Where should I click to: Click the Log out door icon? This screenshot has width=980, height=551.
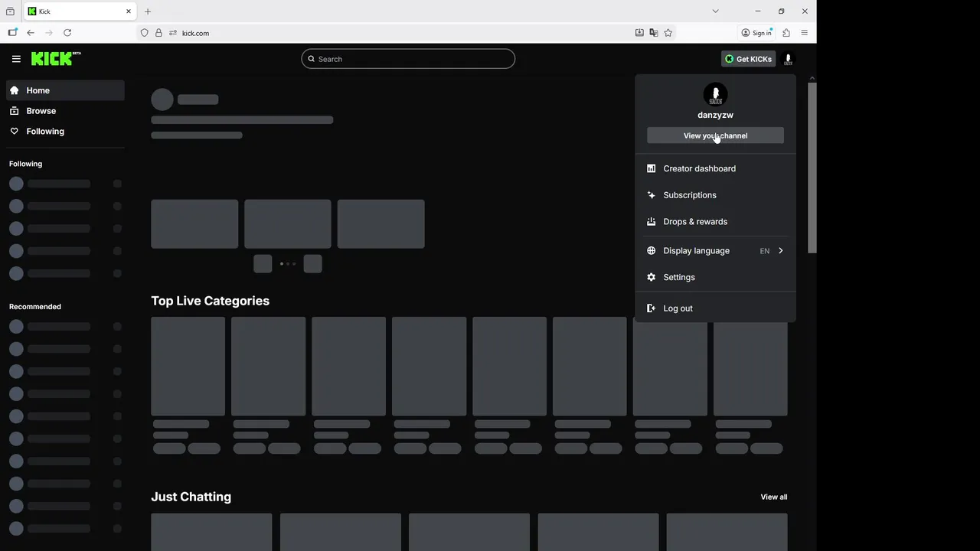[x=651, y=308]
